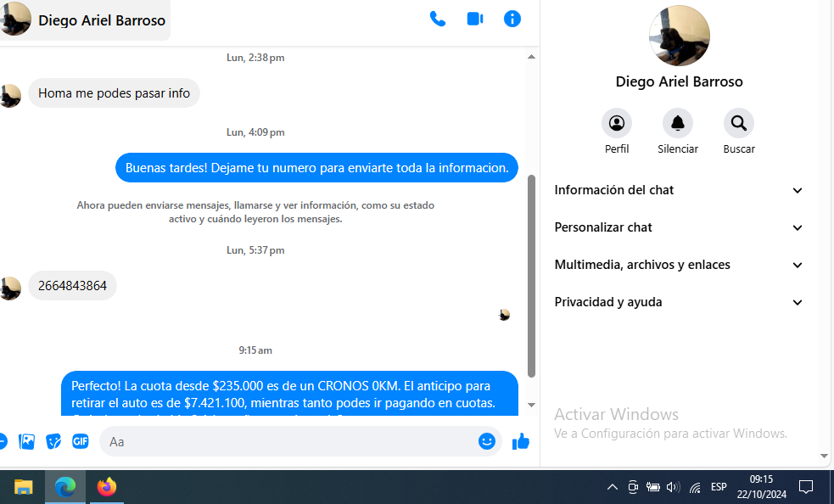
Task: Search the conversation with Buscar icon
Action: pyautogui.click(x=738, y=124)
